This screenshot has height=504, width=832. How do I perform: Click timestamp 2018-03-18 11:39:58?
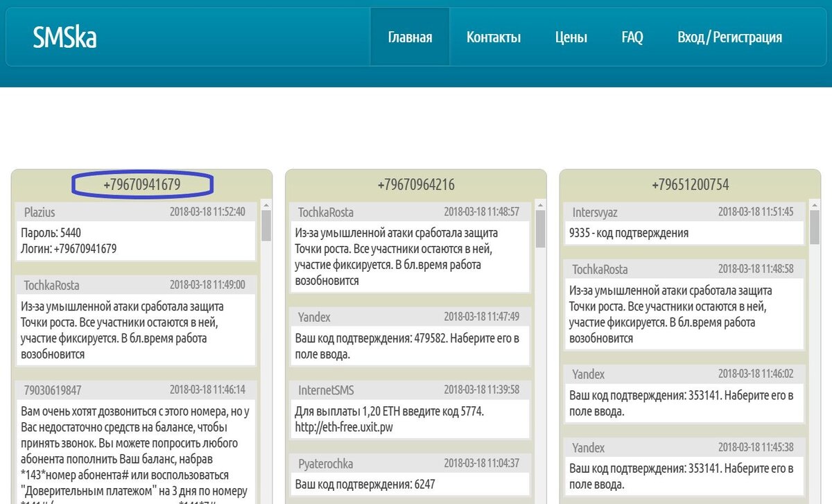click(482, 390)
